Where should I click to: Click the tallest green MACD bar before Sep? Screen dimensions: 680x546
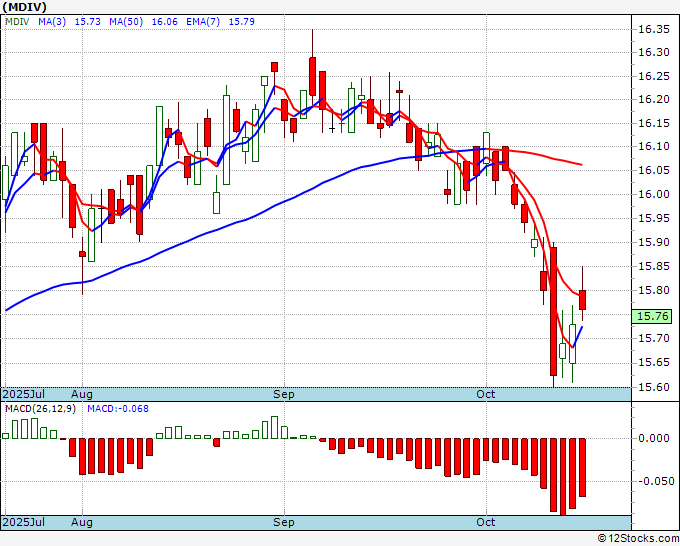pyautogui.click(x=274, y=428)
